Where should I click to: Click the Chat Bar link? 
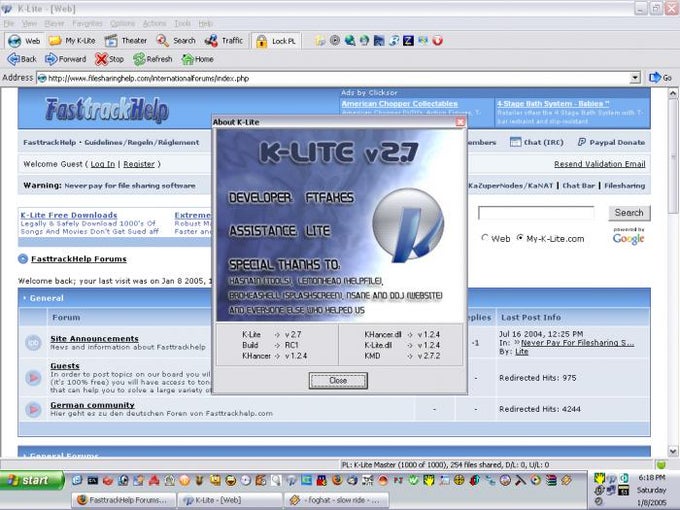579,186
